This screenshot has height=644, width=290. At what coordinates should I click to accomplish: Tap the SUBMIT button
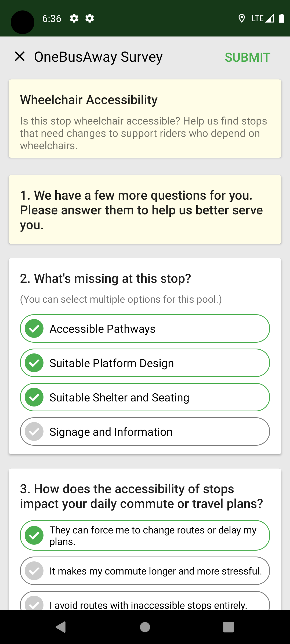(x=247, y=57)
